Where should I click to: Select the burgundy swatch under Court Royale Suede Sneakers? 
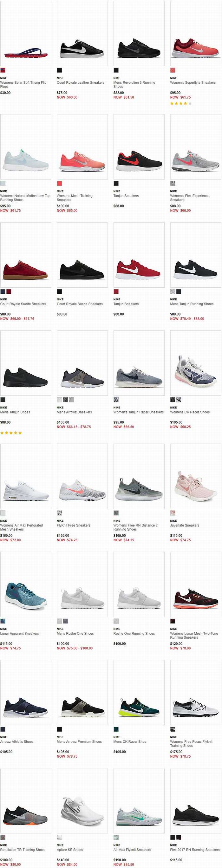(9, 292)
